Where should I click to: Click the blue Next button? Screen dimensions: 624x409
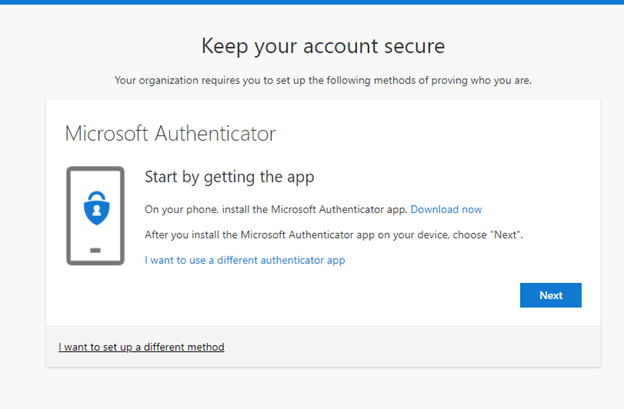point(550,295)
